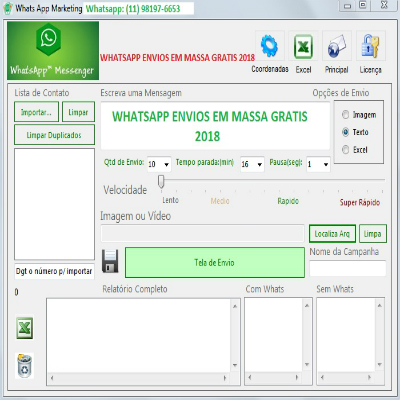Click the Com Whats list area
The image size is (400, 400).
pos(274,335)
